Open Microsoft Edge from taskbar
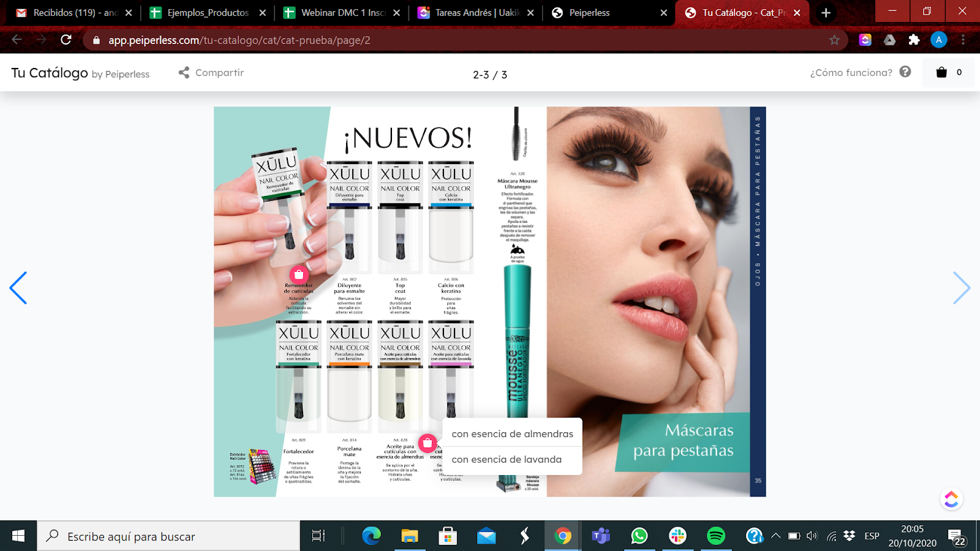The image size is (980, 551). tap(371, 536)
